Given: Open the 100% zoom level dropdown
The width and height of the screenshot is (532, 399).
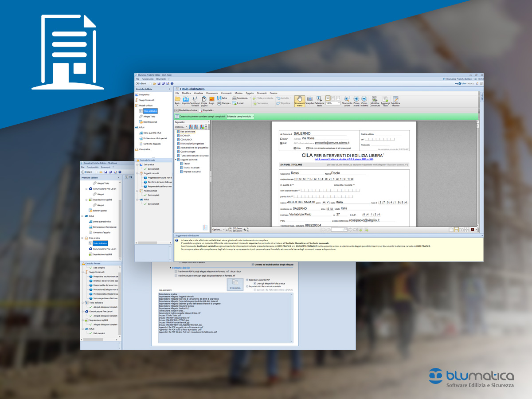Looking at the screenshot, I should (x=339, y=103).
